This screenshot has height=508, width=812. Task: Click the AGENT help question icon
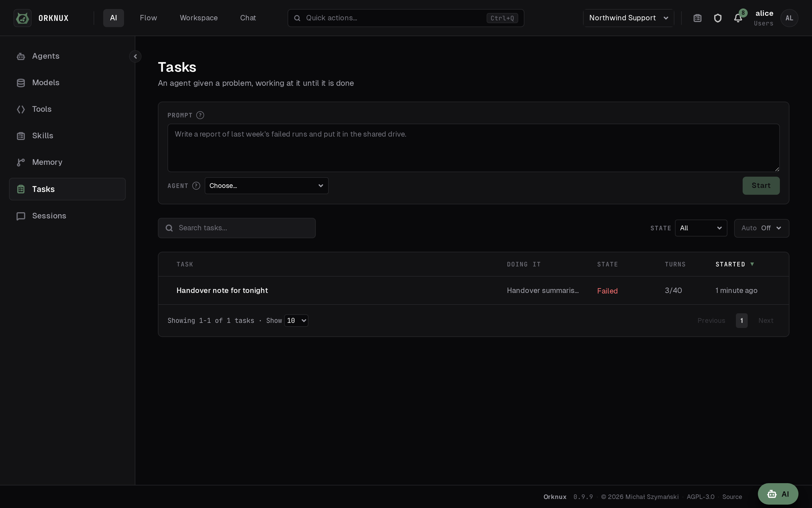coord(196,186)
